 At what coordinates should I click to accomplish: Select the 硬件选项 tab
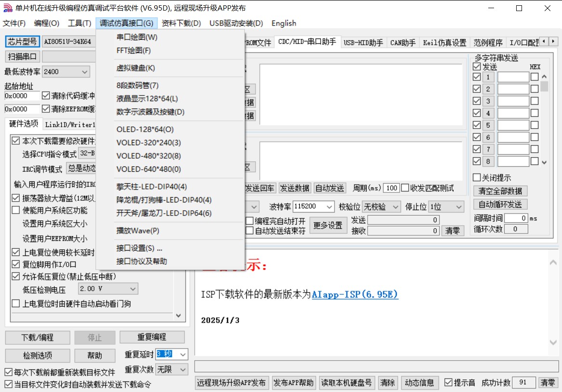[x=24, y=124]
